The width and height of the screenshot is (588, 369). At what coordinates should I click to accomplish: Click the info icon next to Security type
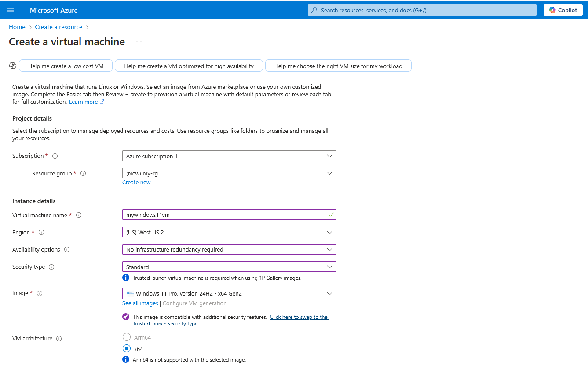pos(51,267)
